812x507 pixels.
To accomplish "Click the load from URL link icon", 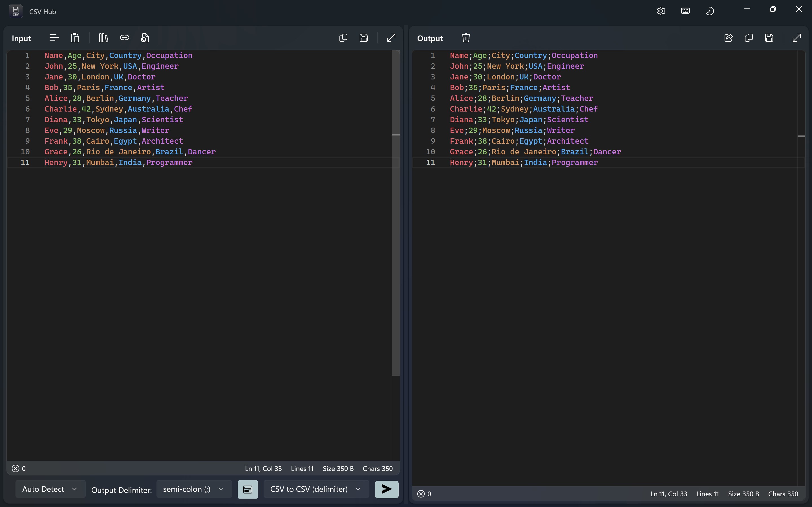I will (x=125, y=38).
